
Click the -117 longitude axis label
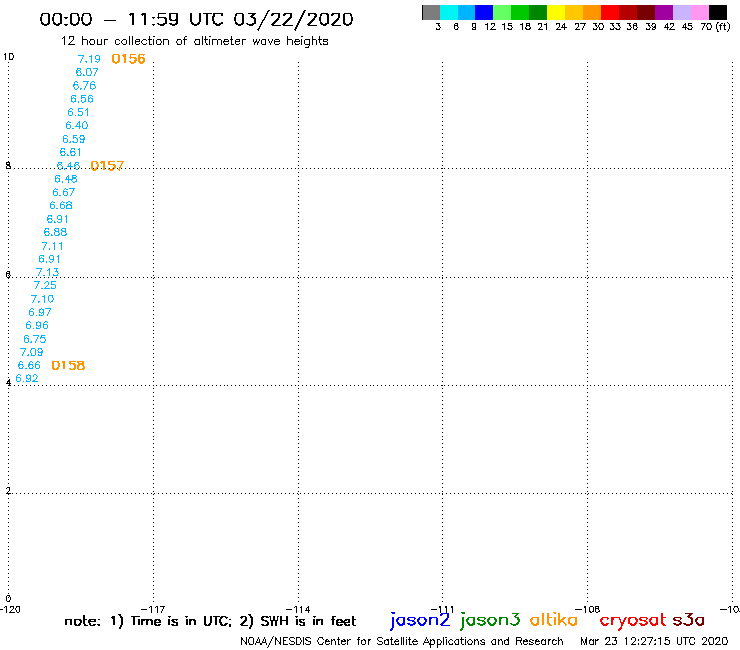coord(153,609)
